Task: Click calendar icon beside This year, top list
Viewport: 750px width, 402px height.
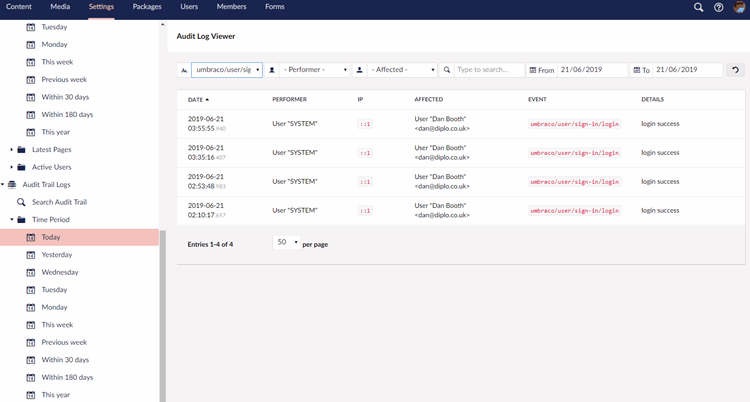Action: 31,132
